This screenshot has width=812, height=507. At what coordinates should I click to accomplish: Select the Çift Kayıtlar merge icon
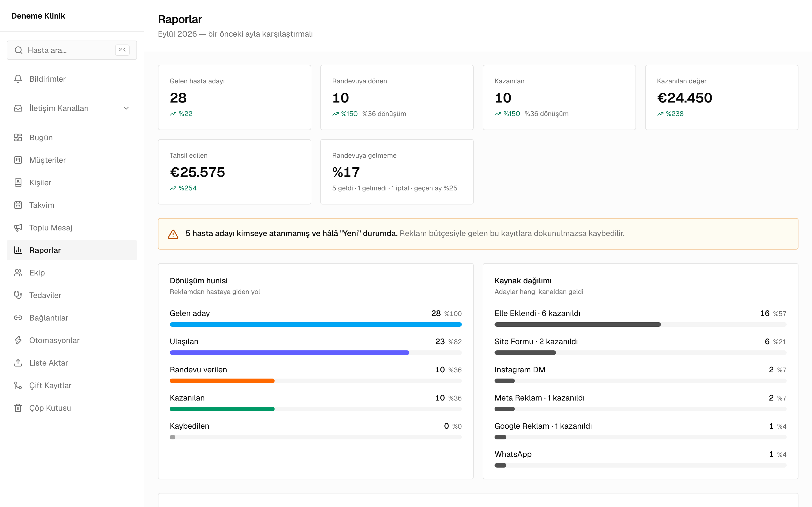coord(18,385)
